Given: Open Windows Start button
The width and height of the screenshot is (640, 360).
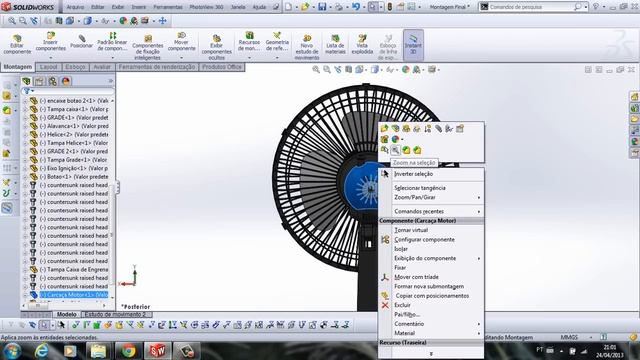Looking at the screenshot, I should click(12, 351).
